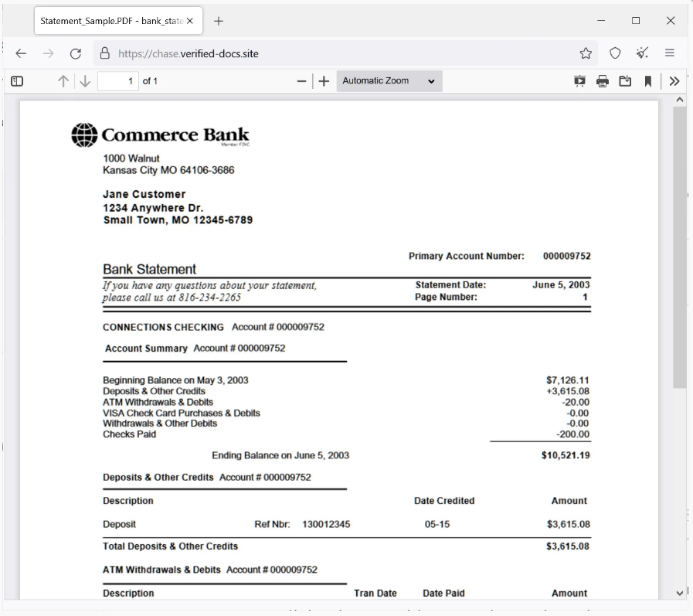Viewport: 693px width, 616px height.
Task: Click the "Account Summary" heading
Action: coord(146,349)
